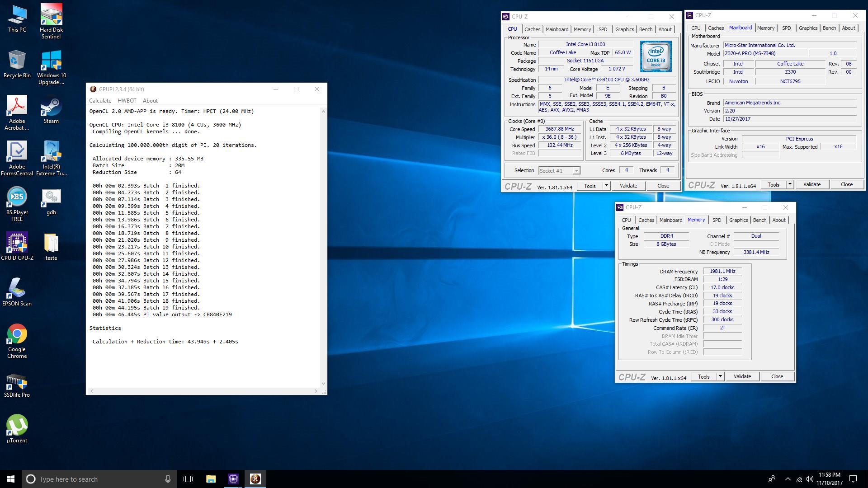Click the Type here to search box
Viewport: 868px width, 488px height.
(x=99, y=479)
